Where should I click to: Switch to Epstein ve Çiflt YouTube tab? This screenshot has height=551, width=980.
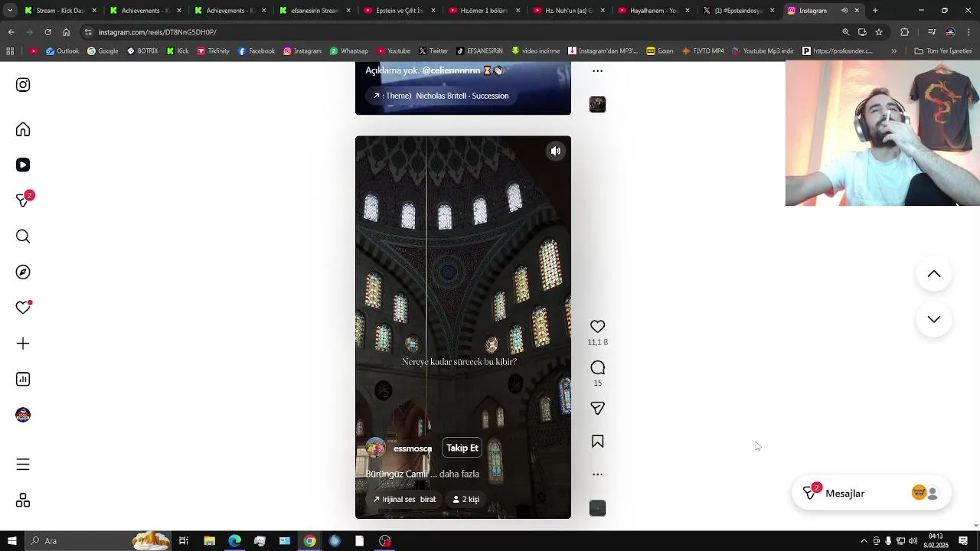(400, 11)
